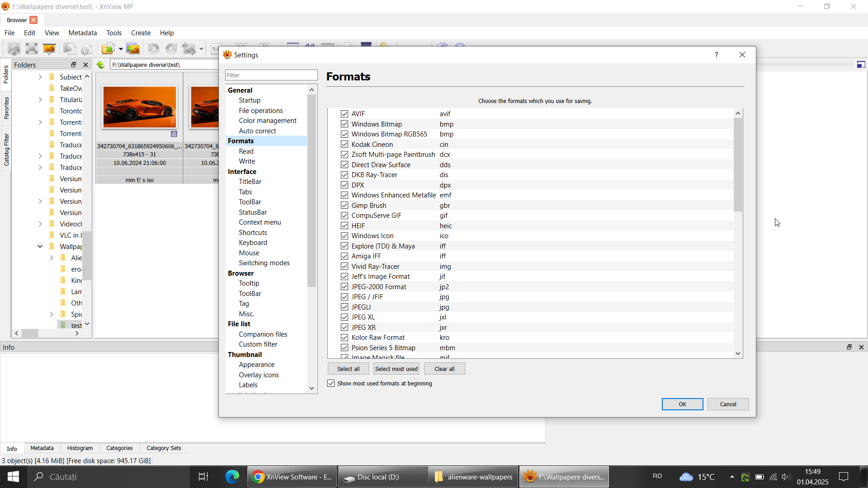Click the layout icon at top right of browser
This screenshot has height=488, width=868.
point(861,65)
